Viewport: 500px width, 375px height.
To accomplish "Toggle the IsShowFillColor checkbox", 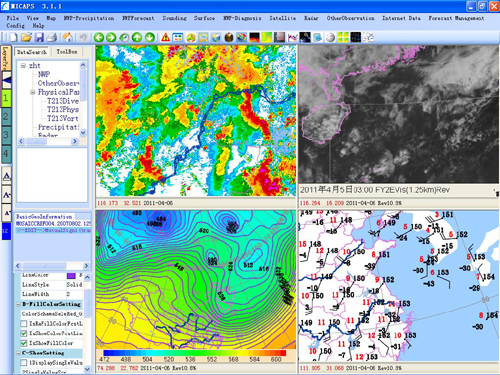I will (x=24, y=343).
